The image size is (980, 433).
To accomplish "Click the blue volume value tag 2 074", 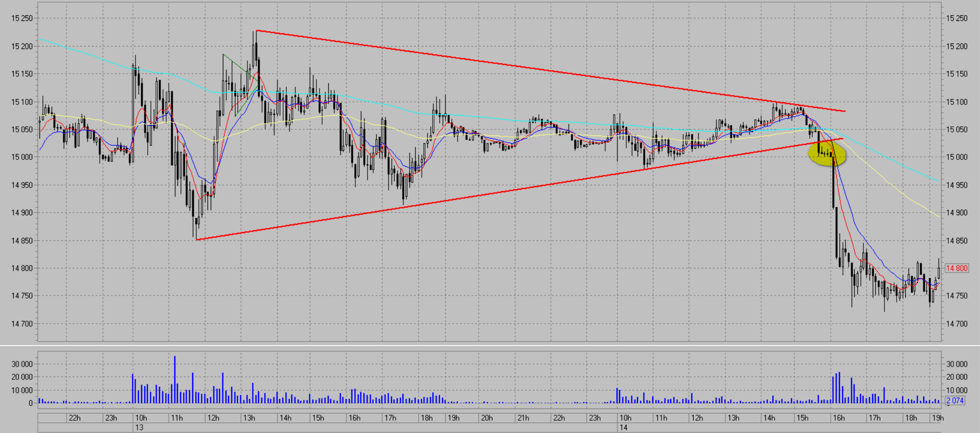I will tap(955, 401).
